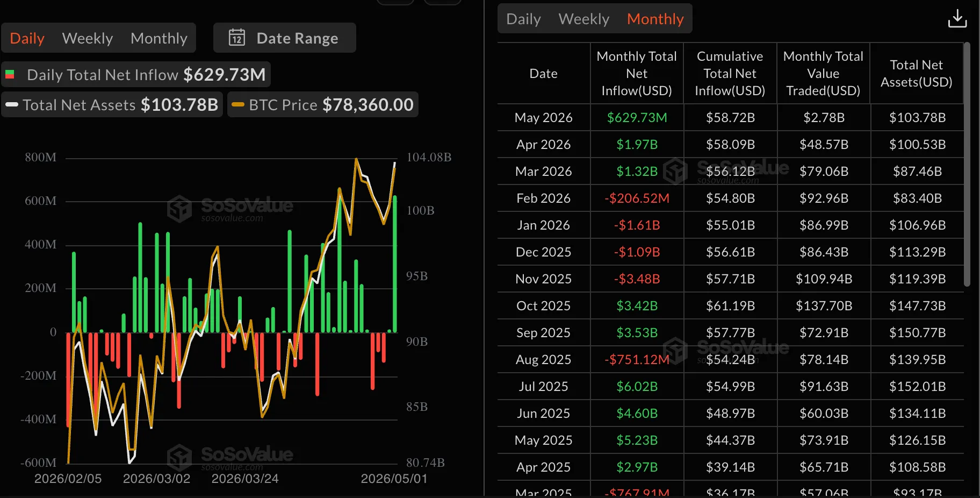Click the Monthly Total Net Inflow(USD) header

637,73
